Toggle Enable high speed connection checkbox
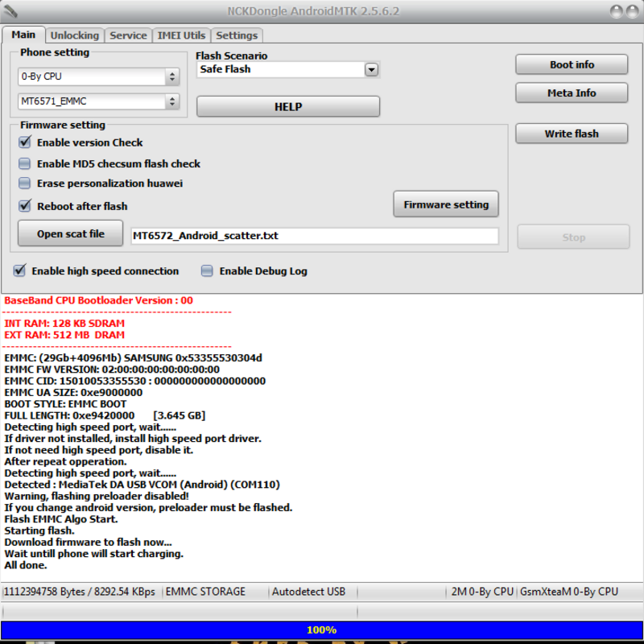This screenshot has width=644, height=644. tap(19, 270)
